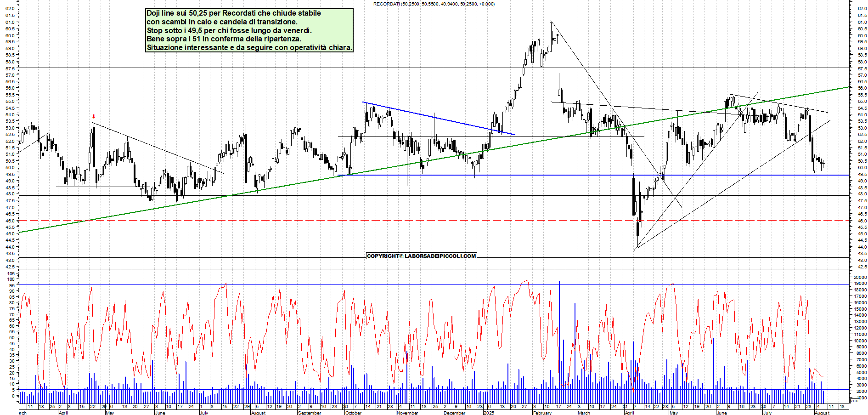Select 'Situazione interessante e da seguire' line

tap(249, 47)
